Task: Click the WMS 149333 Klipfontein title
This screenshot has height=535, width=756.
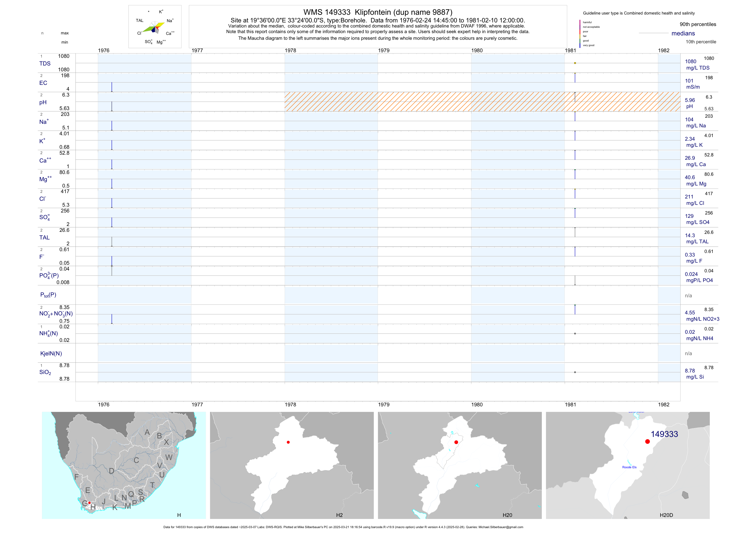Action: tap(378, 12)
